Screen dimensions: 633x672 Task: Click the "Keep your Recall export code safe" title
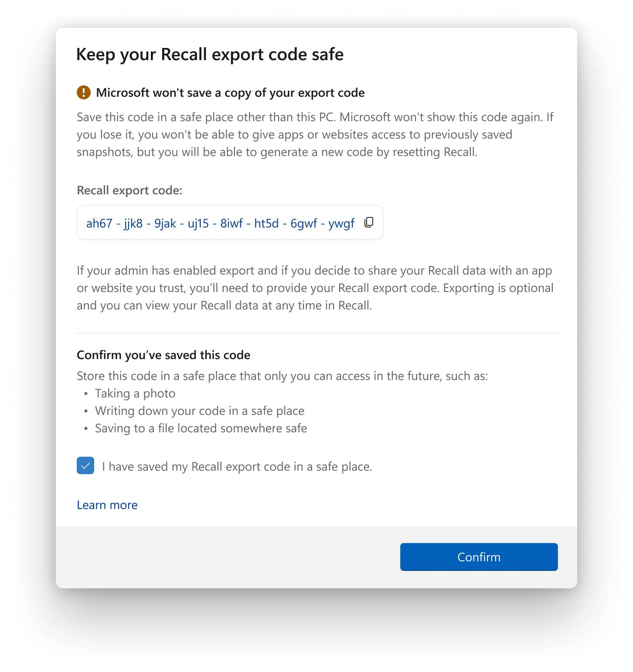[x=210, y=54]
